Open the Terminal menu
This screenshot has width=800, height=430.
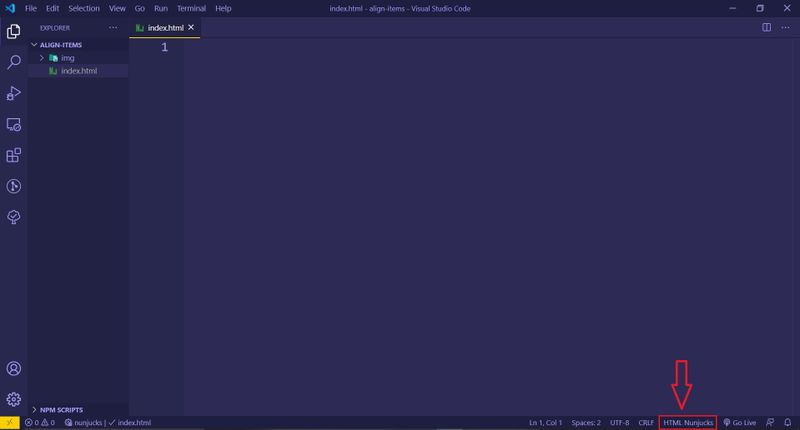(191, 8)
